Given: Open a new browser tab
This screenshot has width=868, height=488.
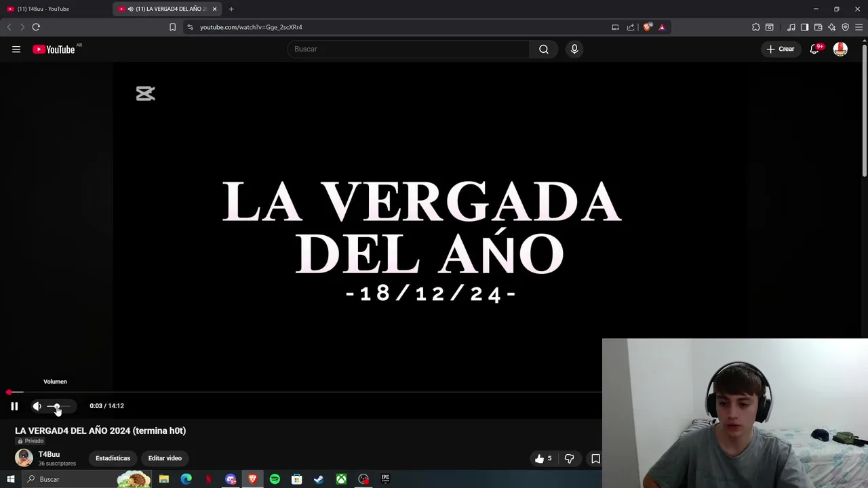Looking at the screenshot, I should click(231, 9).
